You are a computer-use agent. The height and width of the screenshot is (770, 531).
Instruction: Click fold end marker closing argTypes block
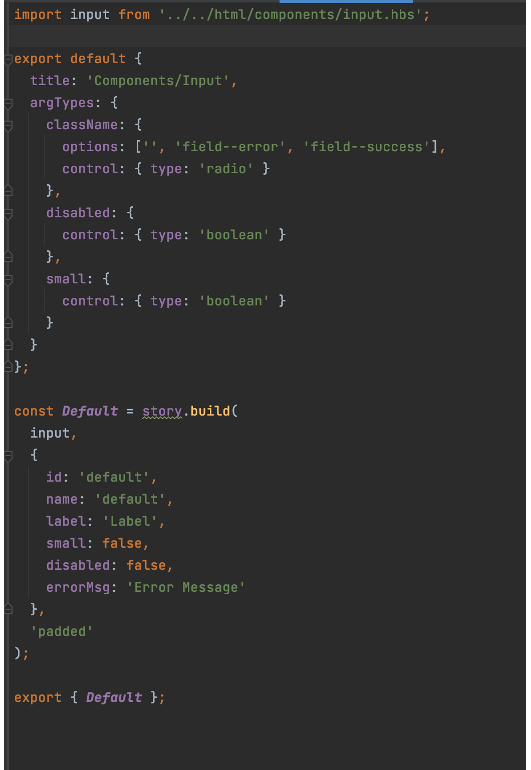point(8,345)
